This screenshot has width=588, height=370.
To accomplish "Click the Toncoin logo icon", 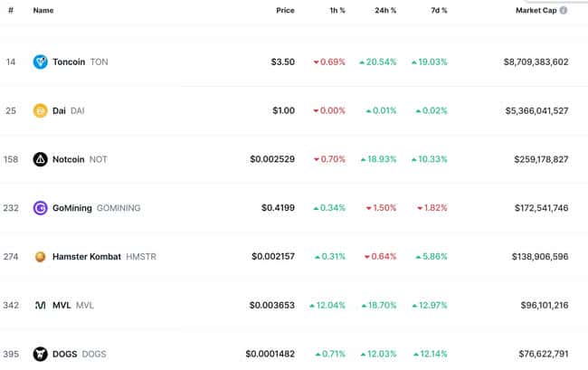I will click(41, 62).
